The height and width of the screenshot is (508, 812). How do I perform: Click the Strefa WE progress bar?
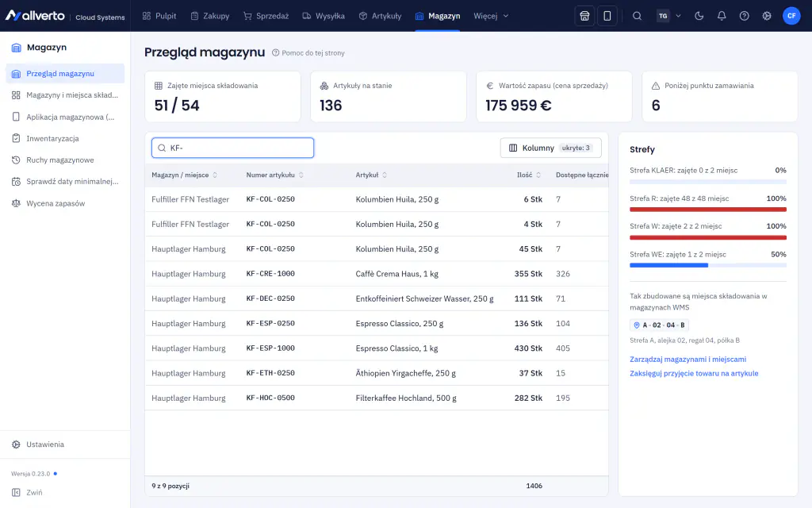pyautogui.click(x=708, y=265)
